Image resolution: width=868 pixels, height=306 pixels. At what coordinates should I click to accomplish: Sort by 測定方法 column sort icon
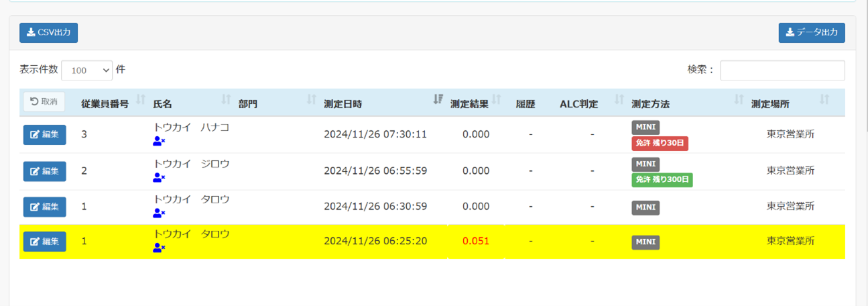739,100
